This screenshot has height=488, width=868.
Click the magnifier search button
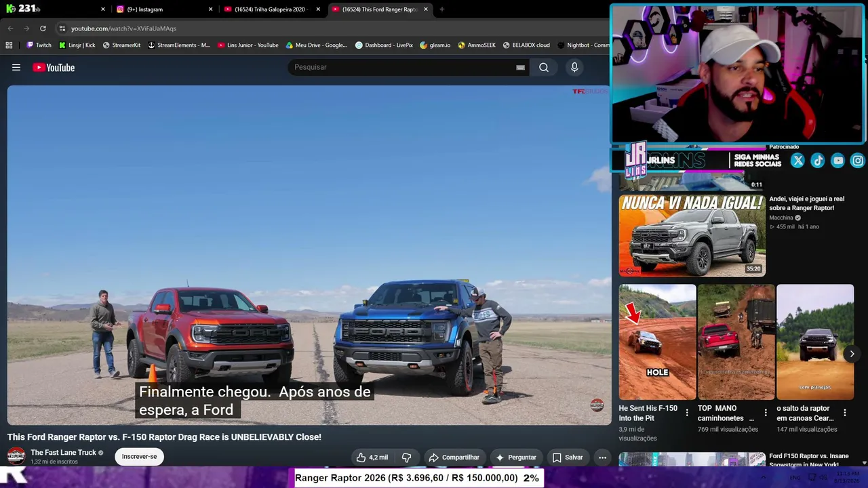(x=544, y=67)
